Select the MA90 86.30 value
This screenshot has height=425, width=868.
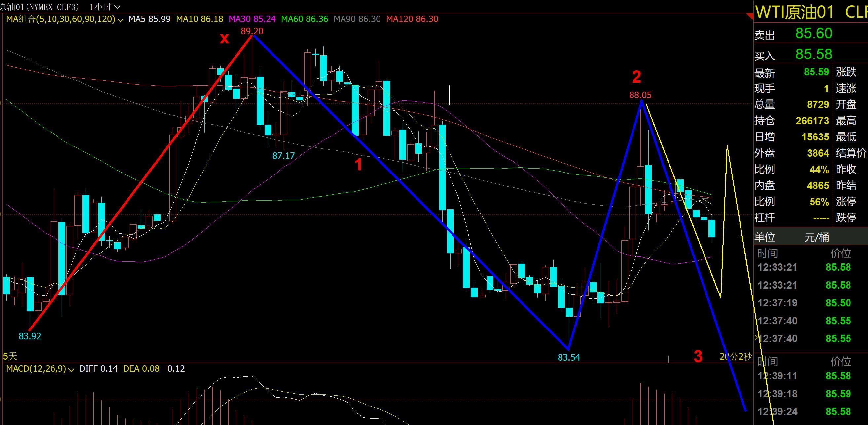pos(357,19)
